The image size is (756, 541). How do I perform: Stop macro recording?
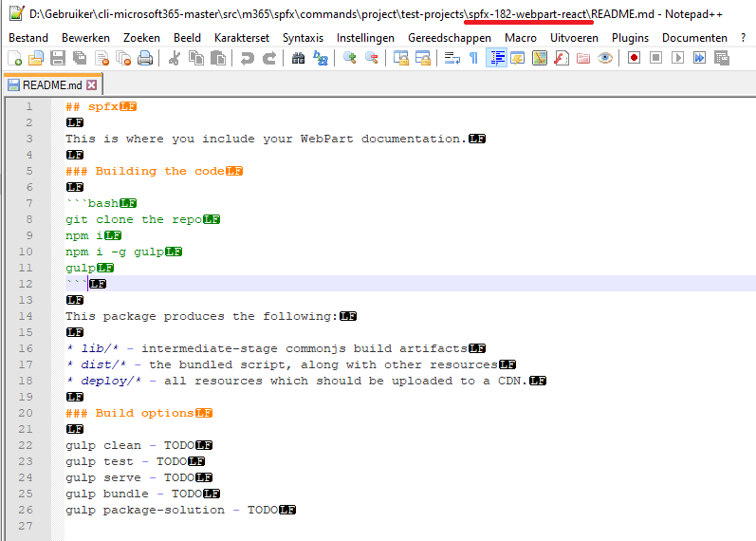[655, 59]
